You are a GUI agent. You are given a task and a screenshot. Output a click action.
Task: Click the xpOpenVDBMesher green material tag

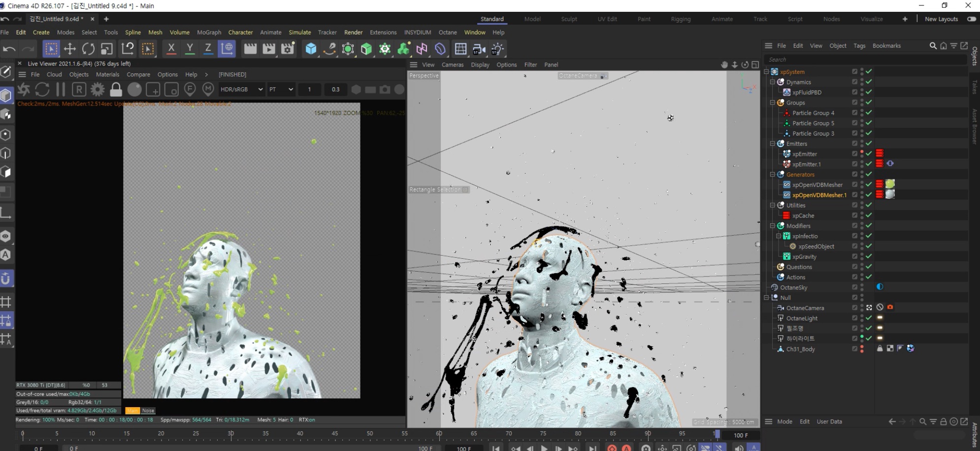tap(890, 184)
